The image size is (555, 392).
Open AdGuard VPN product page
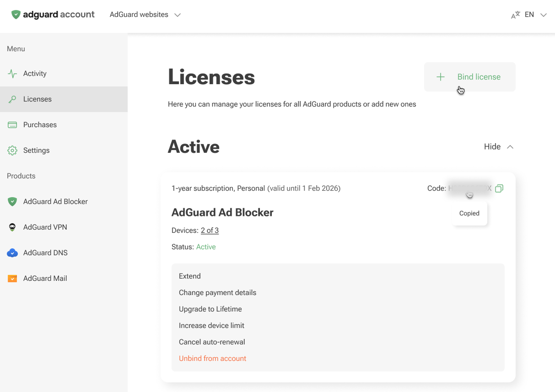tap(64, 227)
